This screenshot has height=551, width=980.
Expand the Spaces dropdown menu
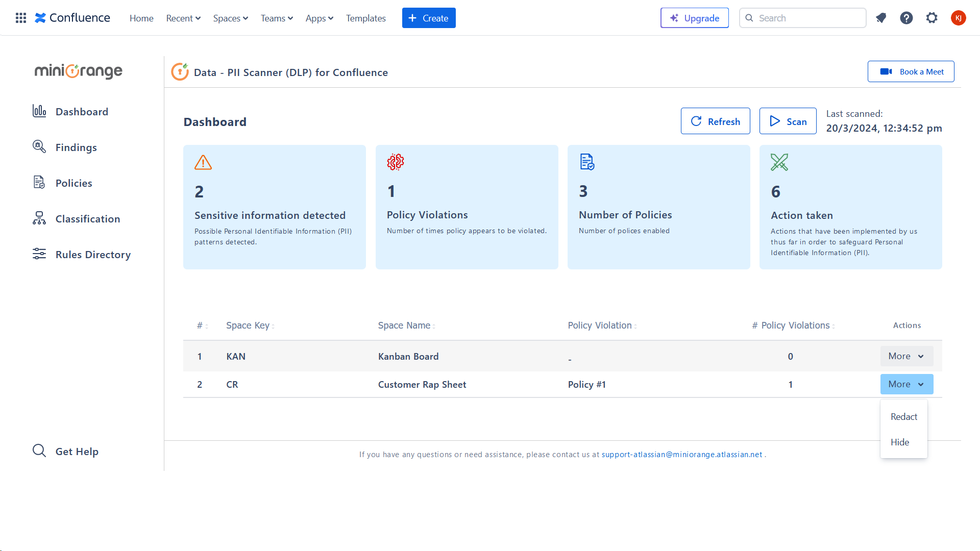pyautogui.click(x=230, y=18)
